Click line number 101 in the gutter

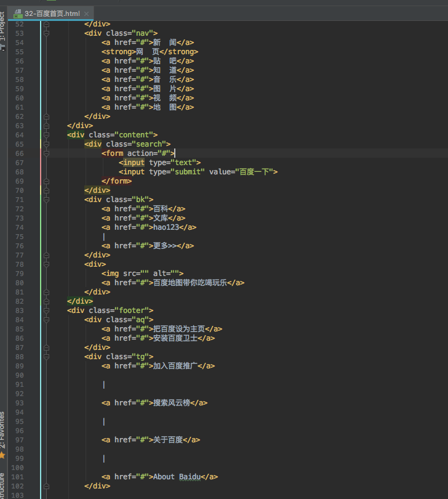pos(17,477)
